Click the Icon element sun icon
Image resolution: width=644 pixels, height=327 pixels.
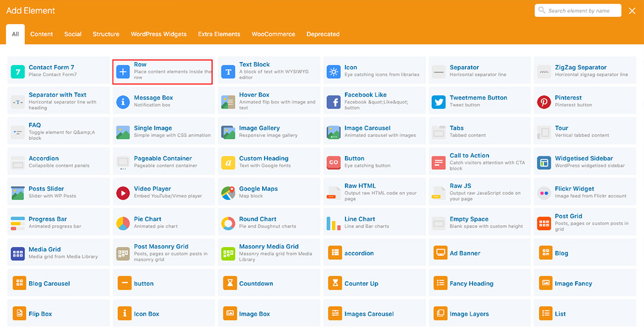click(x=334, y=71)
